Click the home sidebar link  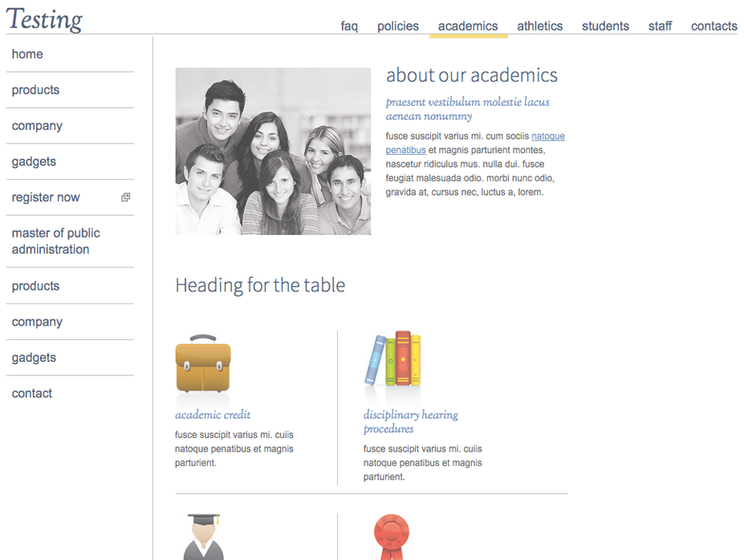tap(27, 55)
